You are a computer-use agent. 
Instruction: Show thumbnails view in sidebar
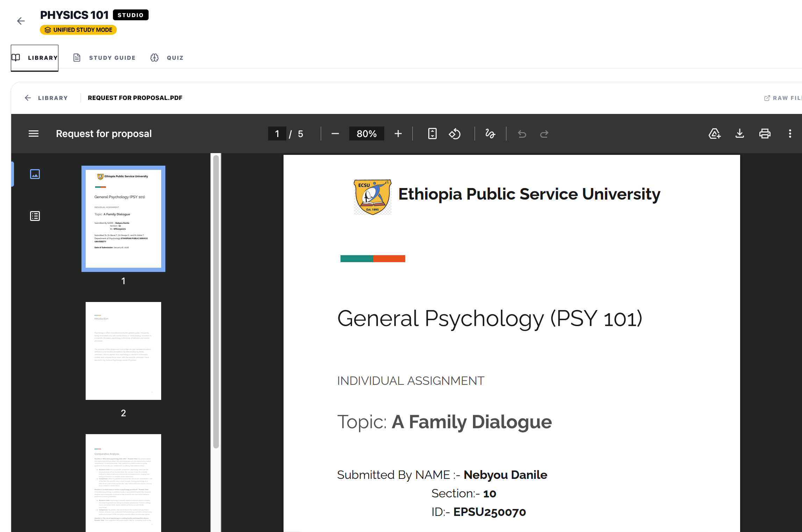tap(35, 174)
